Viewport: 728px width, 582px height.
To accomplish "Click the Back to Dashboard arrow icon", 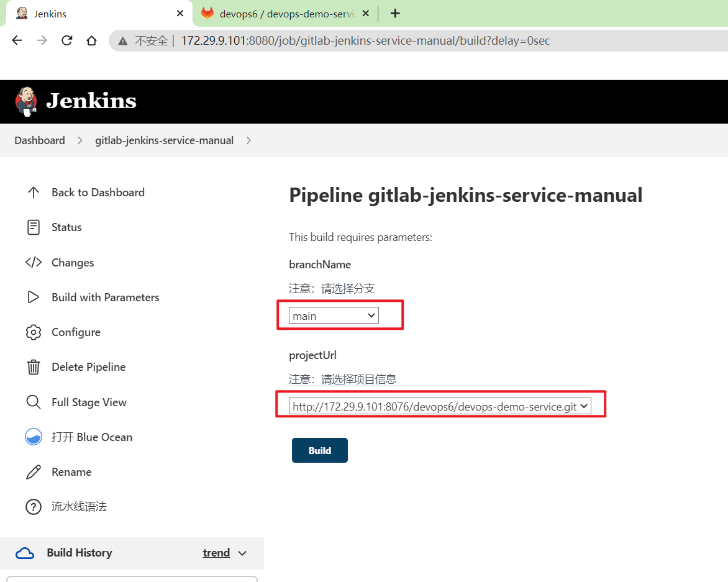I will coord(34,193).
